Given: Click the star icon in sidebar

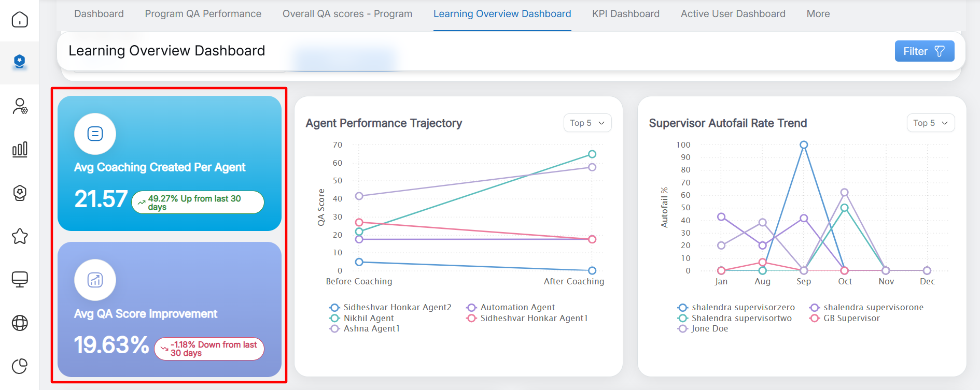Looking at the screenshot, I should 20,236.
